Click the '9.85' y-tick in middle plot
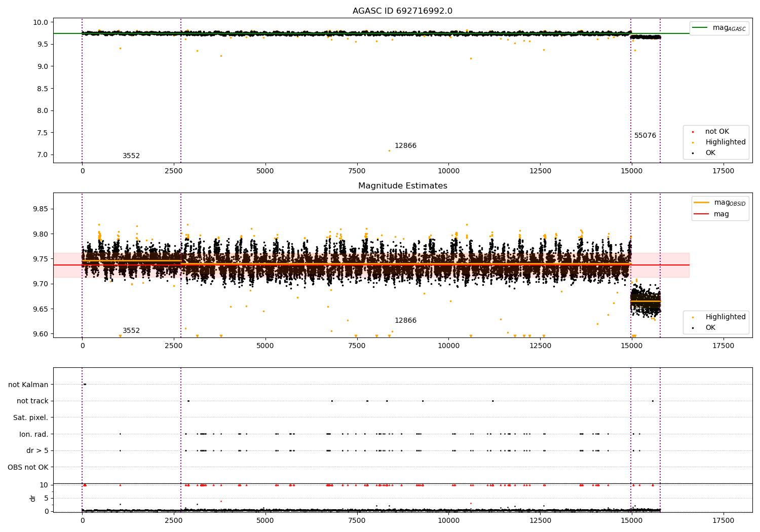760x532 pixels. (x=42, y=209)
